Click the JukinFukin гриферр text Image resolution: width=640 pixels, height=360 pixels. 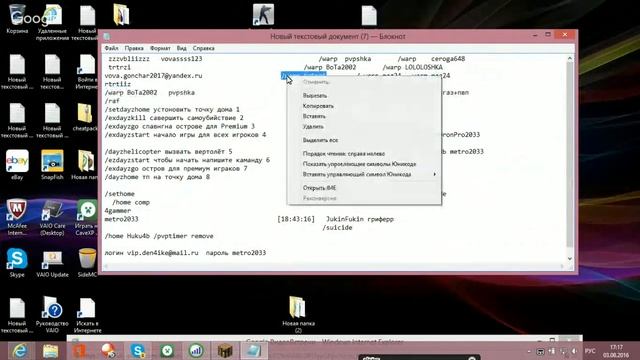pos(360,219)
